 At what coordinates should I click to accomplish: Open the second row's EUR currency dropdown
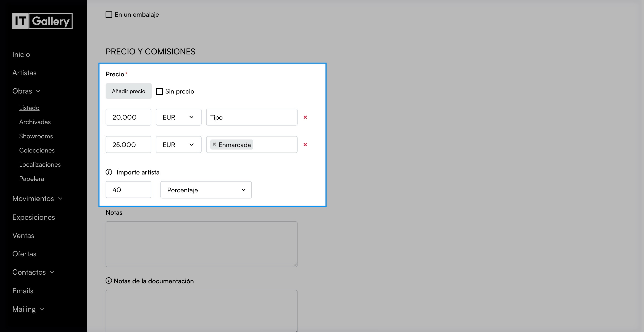[178, 145]
